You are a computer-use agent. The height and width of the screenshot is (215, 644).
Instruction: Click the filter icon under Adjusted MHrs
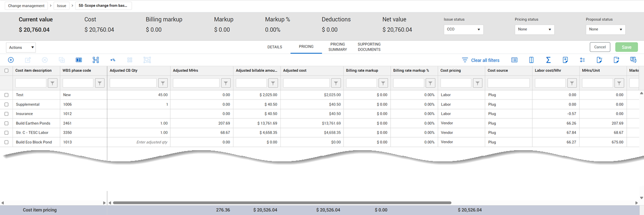[x=226, y=83]
